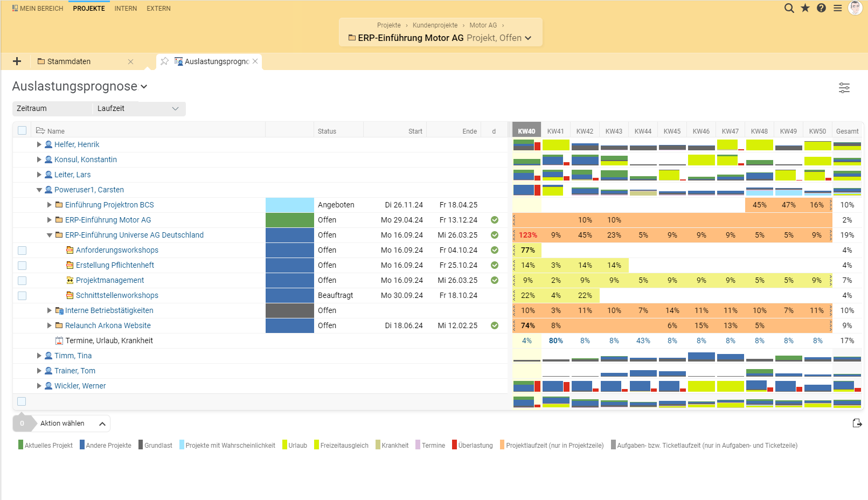868x500 pixels.
Task: Toggle the select-all checkbox in header
Action: 22,130
